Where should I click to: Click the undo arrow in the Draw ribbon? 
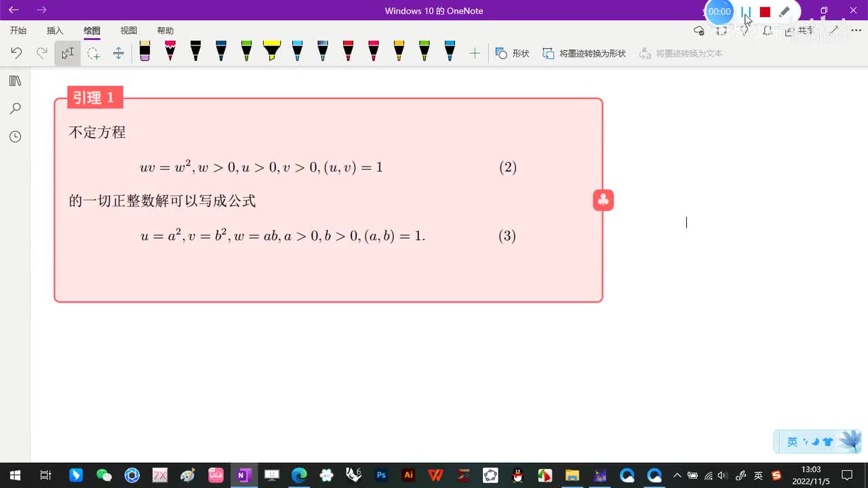[16, 53]
